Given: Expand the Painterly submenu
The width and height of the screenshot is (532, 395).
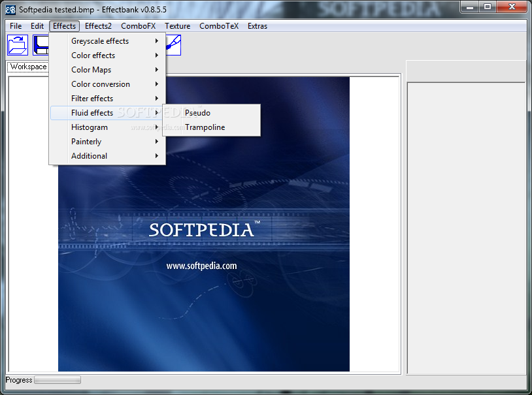Looking at the screenshot, I should (x=108, y=142).
